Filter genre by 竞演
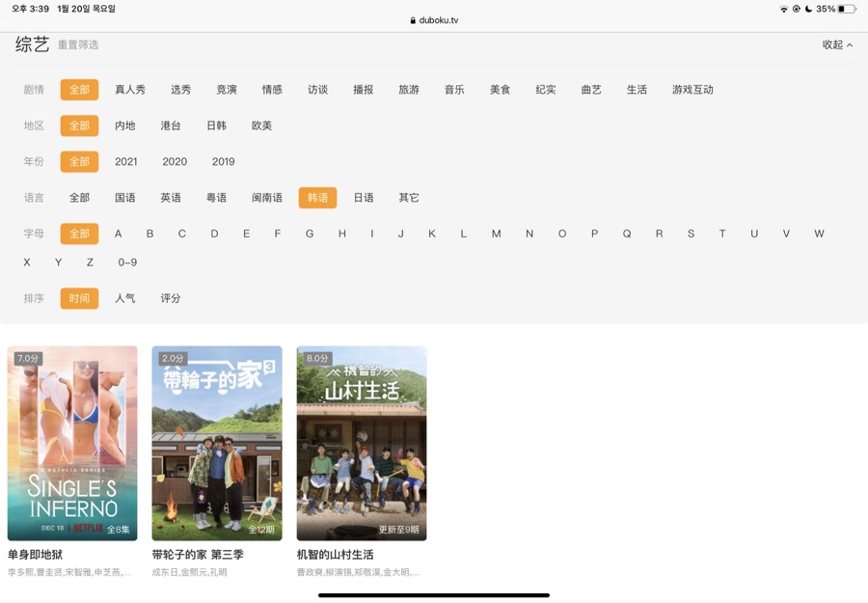 tap(227, 90)
